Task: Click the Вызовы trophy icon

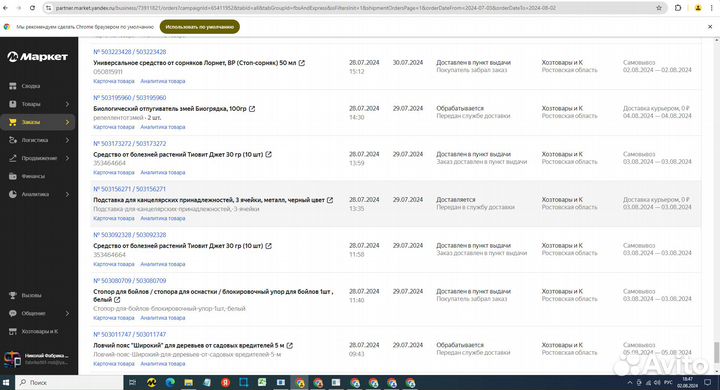Action: tap(13, 295)
